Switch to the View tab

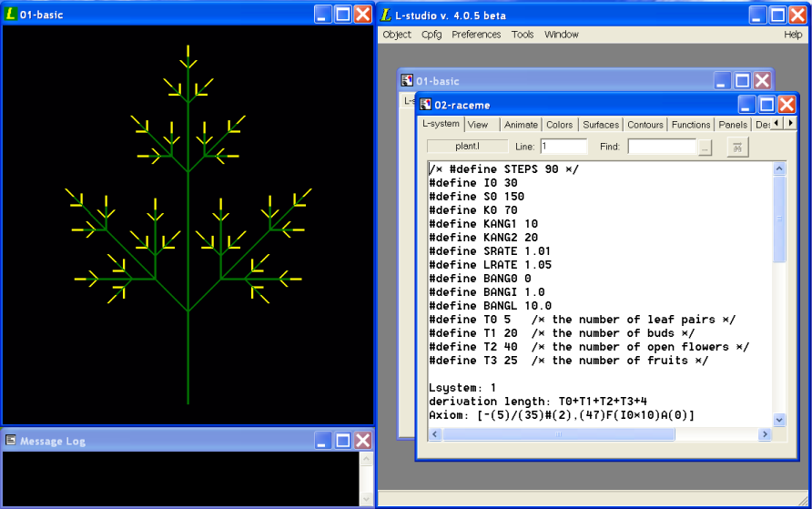(x=478, y=125)
